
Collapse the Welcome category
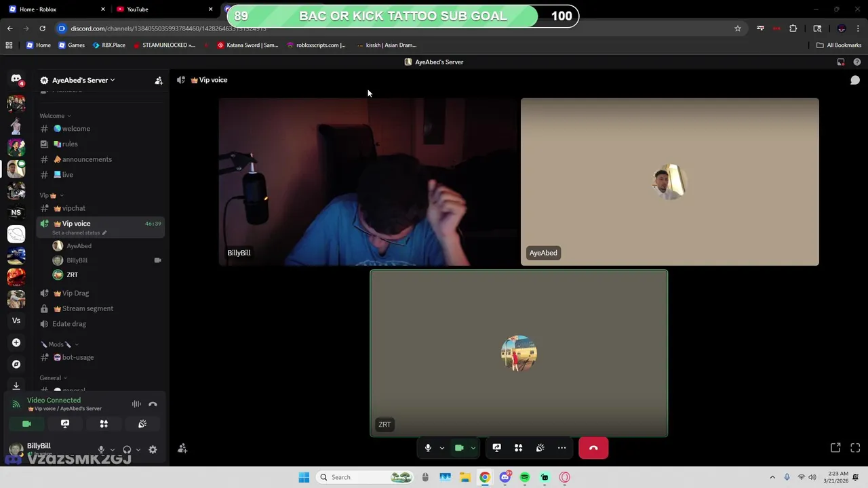point(55,116)
